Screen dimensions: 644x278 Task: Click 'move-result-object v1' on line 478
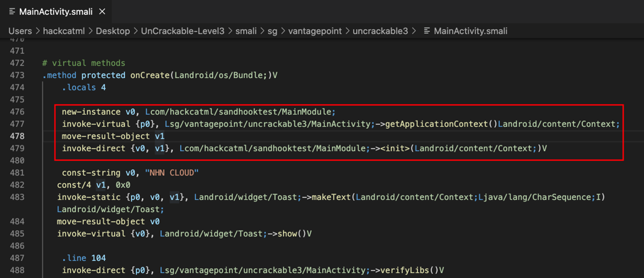113,136
